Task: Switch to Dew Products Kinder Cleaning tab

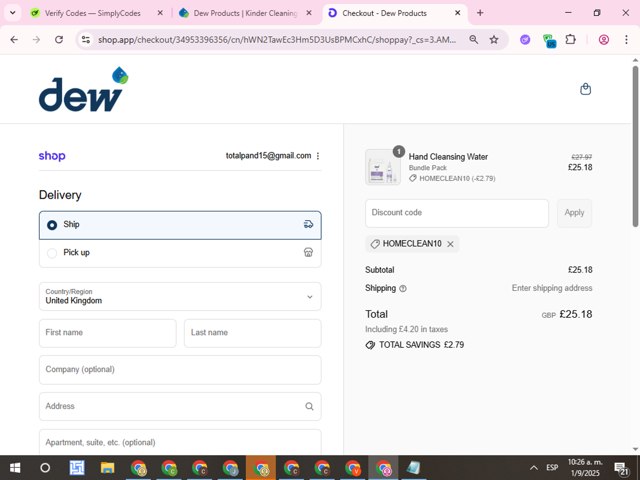Action: coord(246,13)
